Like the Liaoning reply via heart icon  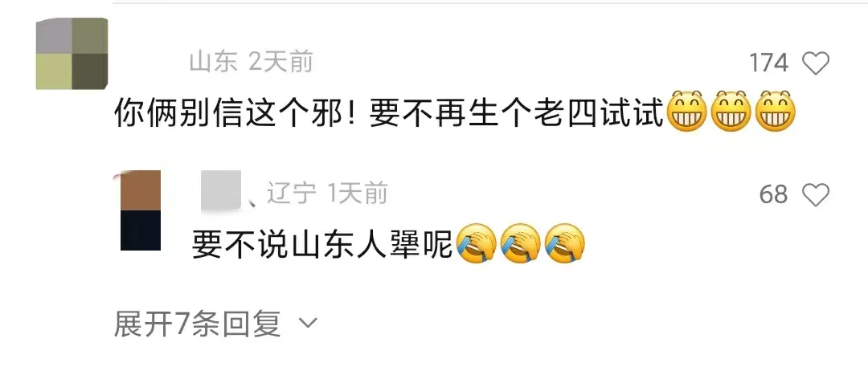[x=816, y=194]
